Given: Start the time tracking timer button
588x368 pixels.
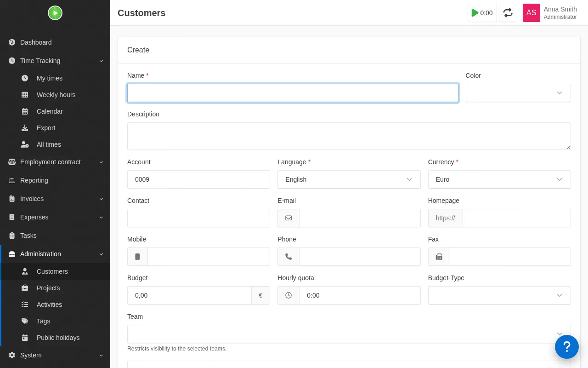Looking at the screenshot, I should pyautogui.click(x=482, y=13).
